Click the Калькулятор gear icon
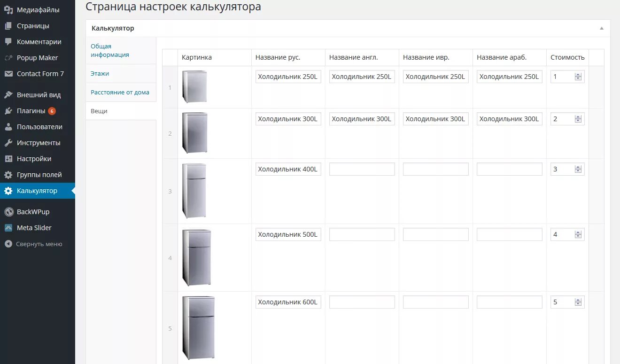This screenshot has height=364, width=620. [x=8, y=191]
